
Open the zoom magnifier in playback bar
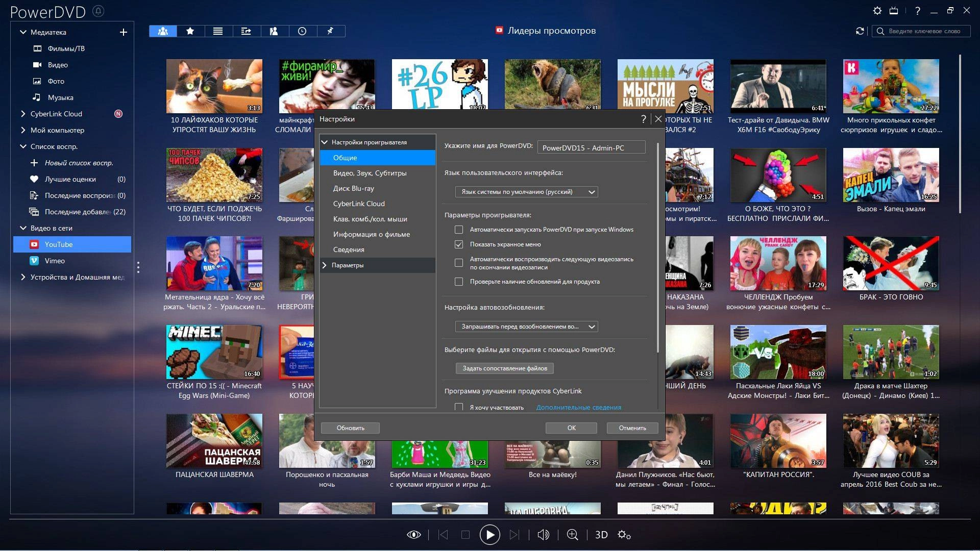pyautogui.click(x=573, y=535)
